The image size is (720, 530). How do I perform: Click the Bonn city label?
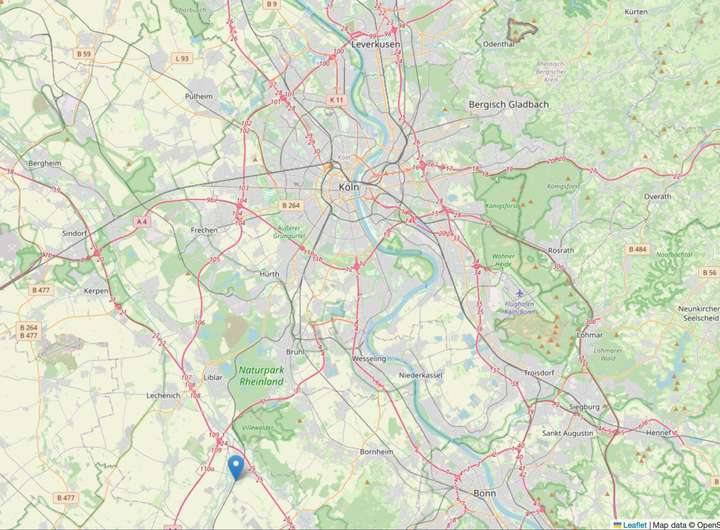(484, 493)
